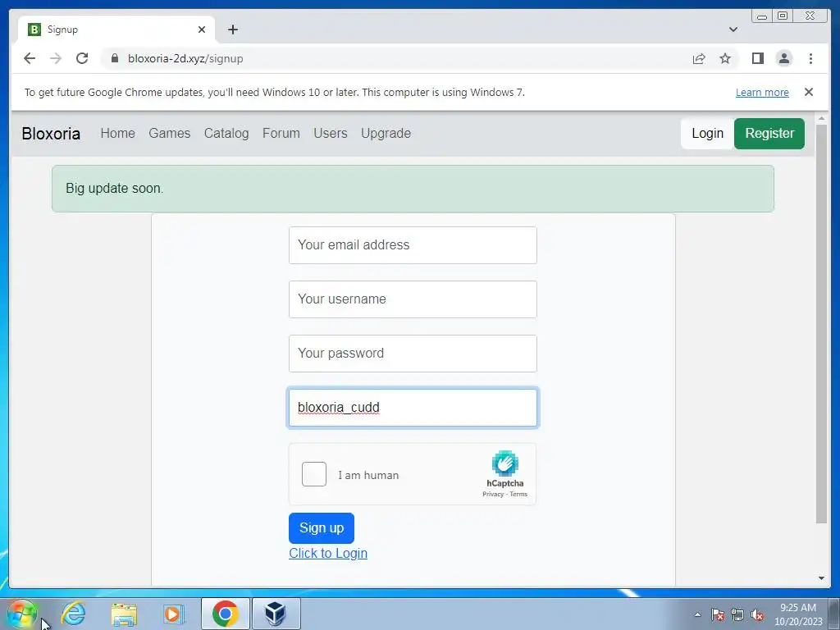View site security lock info
This screenshot has width=840, height=630.
[x=115, y=58]
